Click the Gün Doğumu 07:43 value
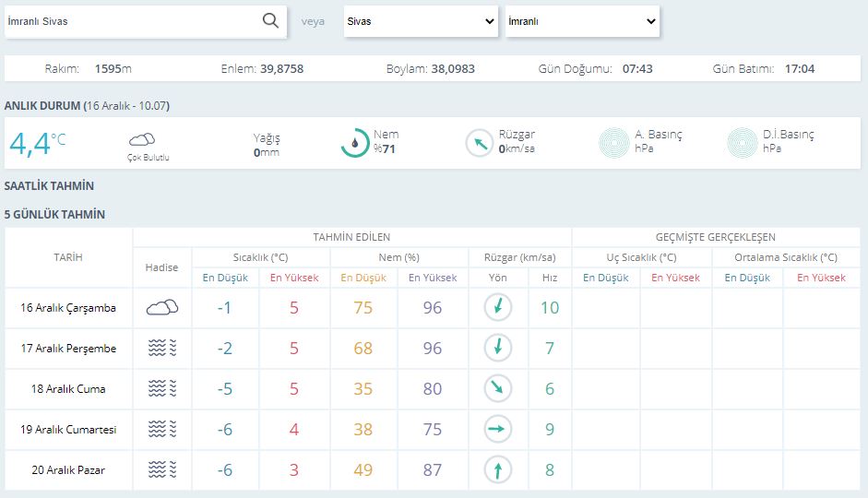 click(637, 68)
